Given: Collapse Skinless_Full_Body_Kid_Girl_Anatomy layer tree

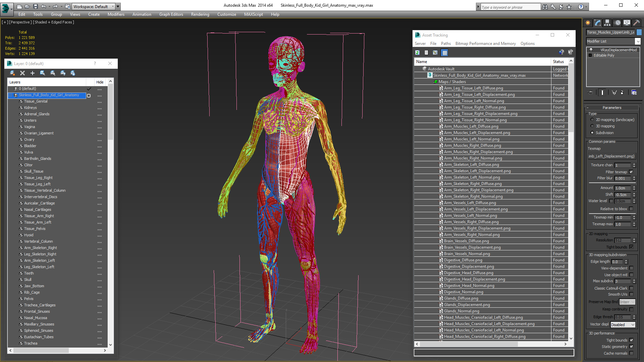Looking at the screenshot, I should click(10, 95).
